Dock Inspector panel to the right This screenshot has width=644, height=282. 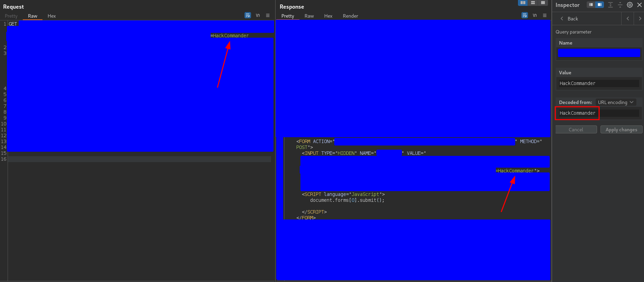[599, 5]
